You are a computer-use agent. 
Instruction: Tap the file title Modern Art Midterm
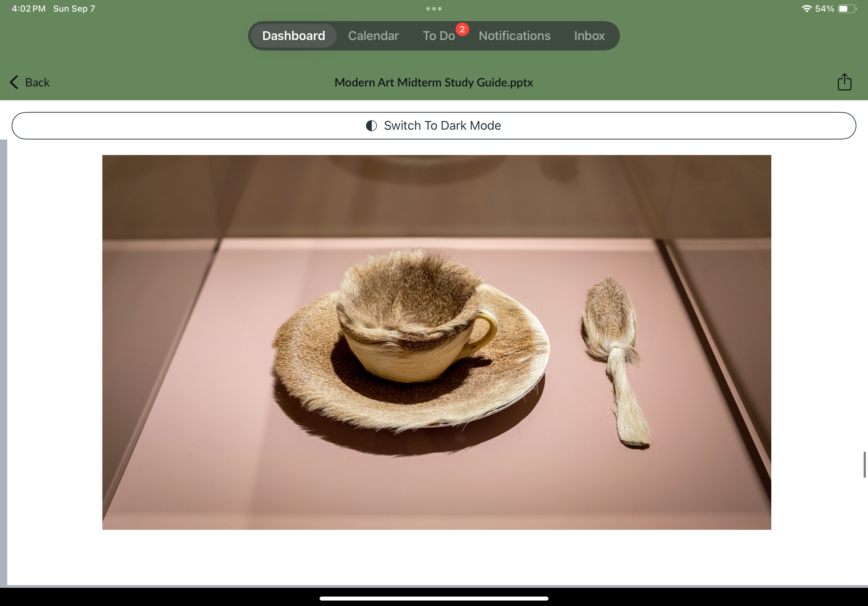tap(434, 82)
